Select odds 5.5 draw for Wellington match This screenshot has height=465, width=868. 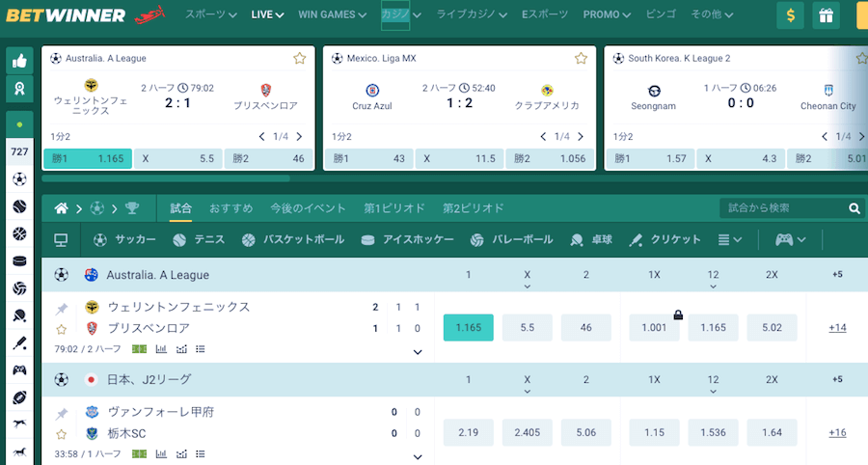527,328
